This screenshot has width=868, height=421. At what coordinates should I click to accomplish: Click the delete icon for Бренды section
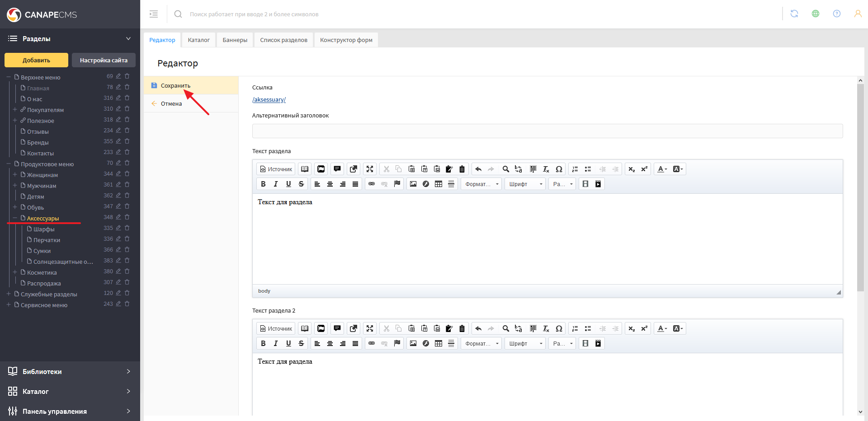127,141
